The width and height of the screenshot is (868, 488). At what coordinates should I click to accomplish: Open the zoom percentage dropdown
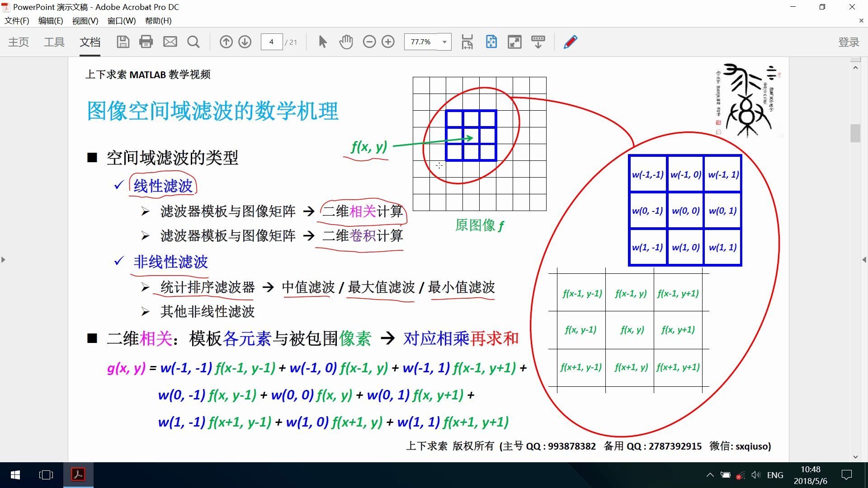point(443,42)
